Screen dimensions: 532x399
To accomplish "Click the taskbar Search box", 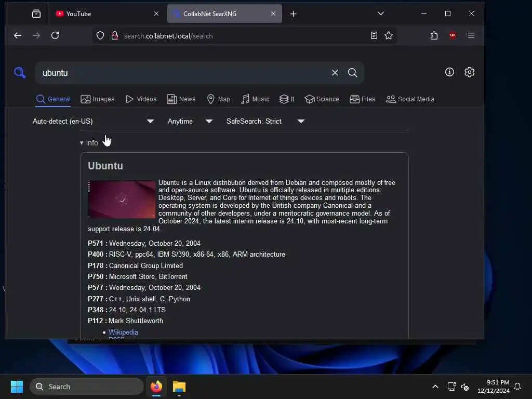I will pos(87,387).
